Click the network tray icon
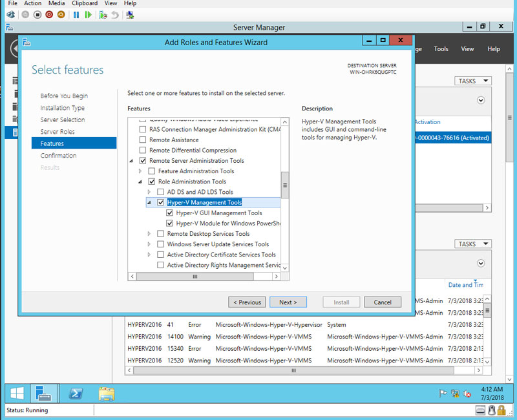The width and height of the screenshot is (517, 420). [x=455, y=394]
